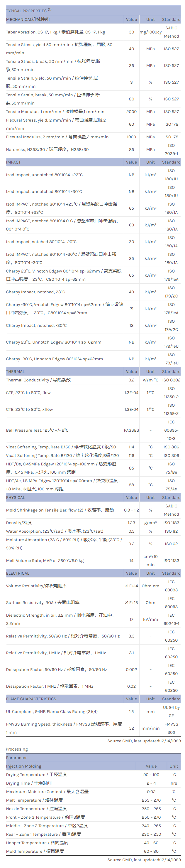
Task: Click the MECHANICAL section header
Action: 28,20
